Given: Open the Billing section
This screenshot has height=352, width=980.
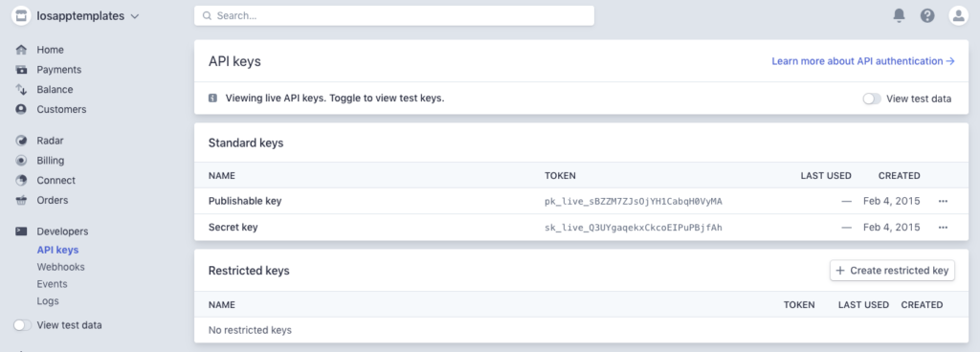Looking at the screenshot, I should 50,161.
